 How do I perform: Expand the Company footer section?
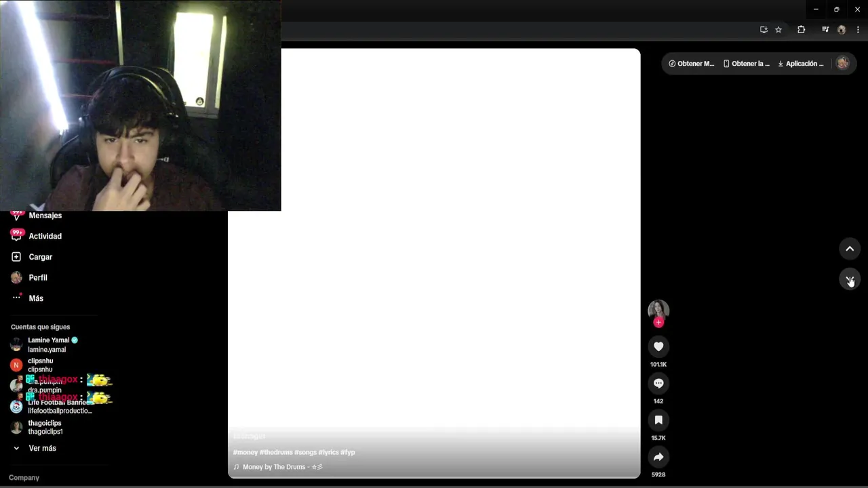24,478
